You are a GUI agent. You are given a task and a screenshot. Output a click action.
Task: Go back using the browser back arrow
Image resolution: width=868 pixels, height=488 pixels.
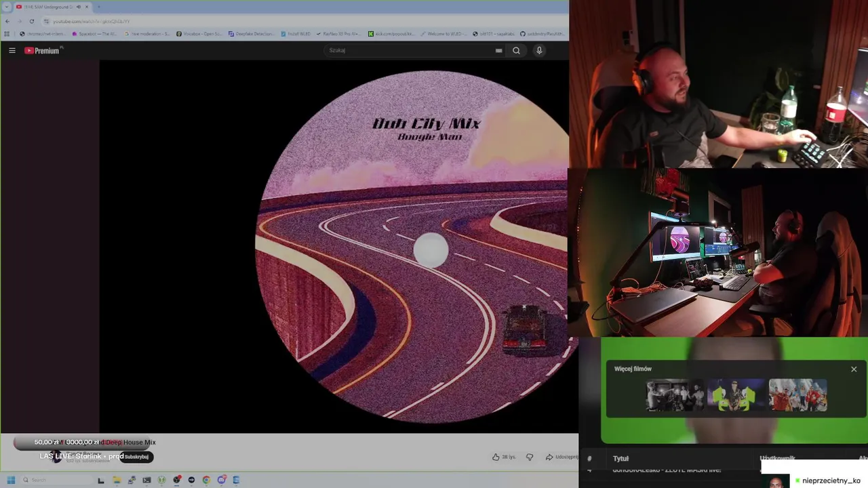(7, 21)
